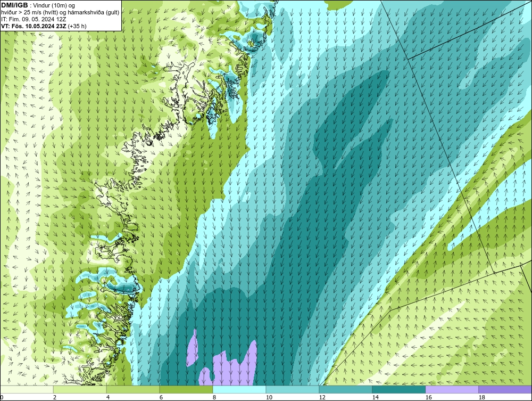Click the 0–2 m/s palest legend swatch

27,389
